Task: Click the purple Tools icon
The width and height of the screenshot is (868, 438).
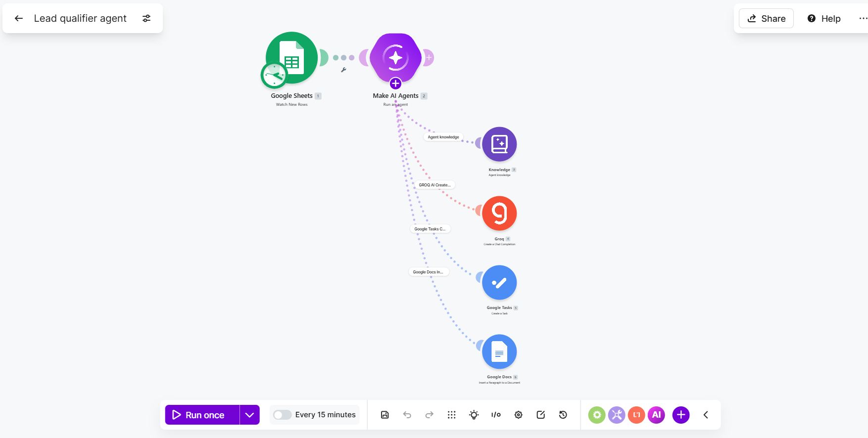Action: pos(617,415)
